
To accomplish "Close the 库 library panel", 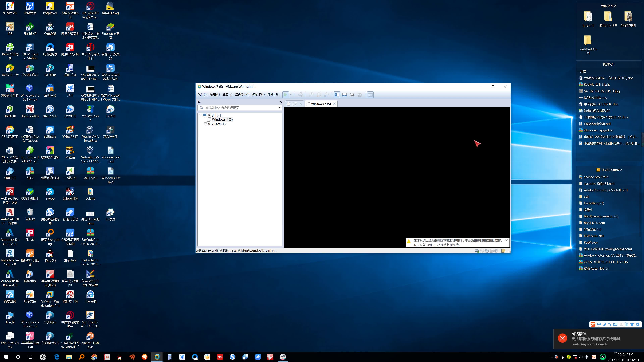I will (281, 102).
